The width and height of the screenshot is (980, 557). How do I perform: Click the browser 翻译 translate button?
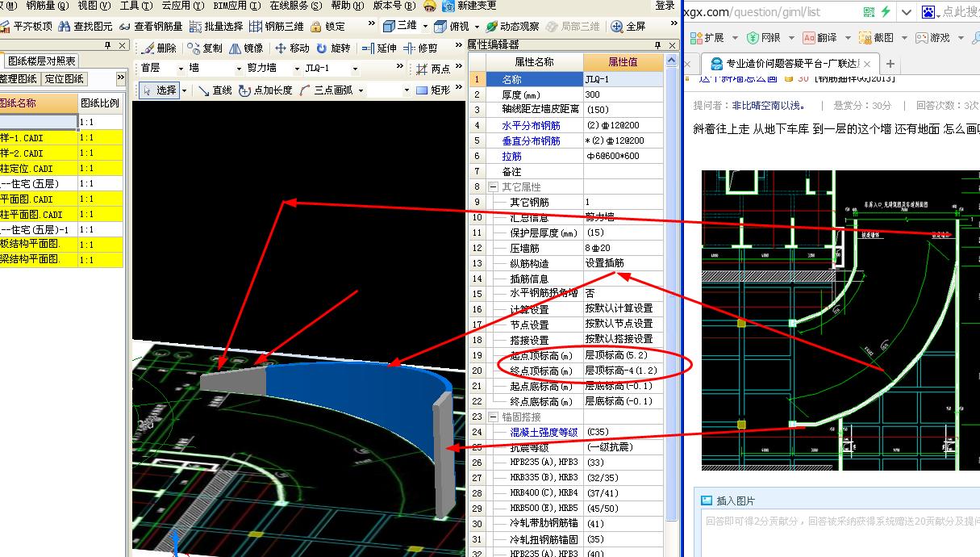pyautogui.click(x=820, y=38)
